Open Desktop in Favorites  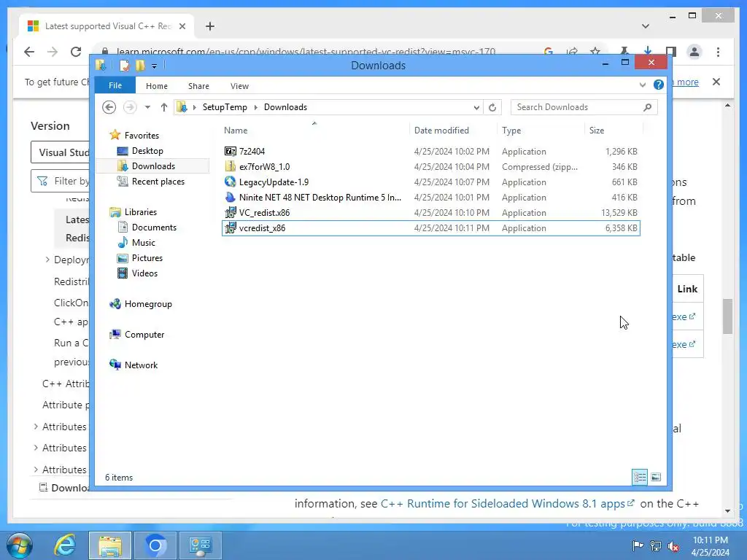point(147,151)
